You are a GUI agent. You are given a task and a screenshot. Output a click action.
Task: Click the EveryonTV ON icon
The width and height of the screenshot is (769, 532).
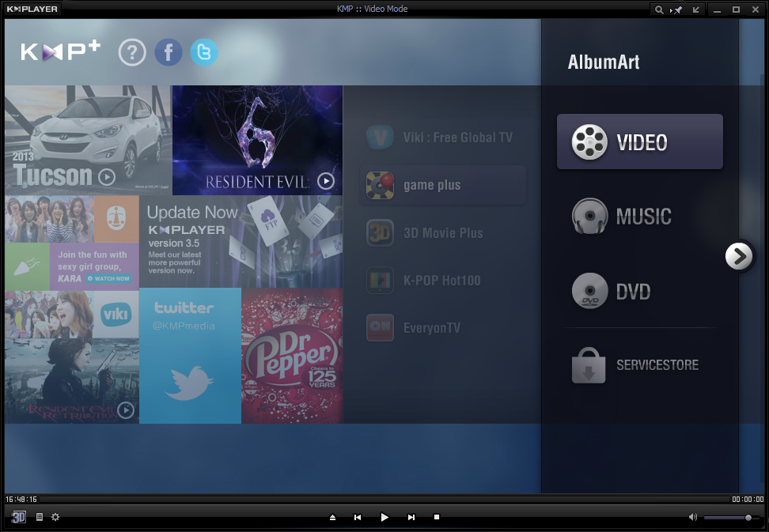coord(380,328)
